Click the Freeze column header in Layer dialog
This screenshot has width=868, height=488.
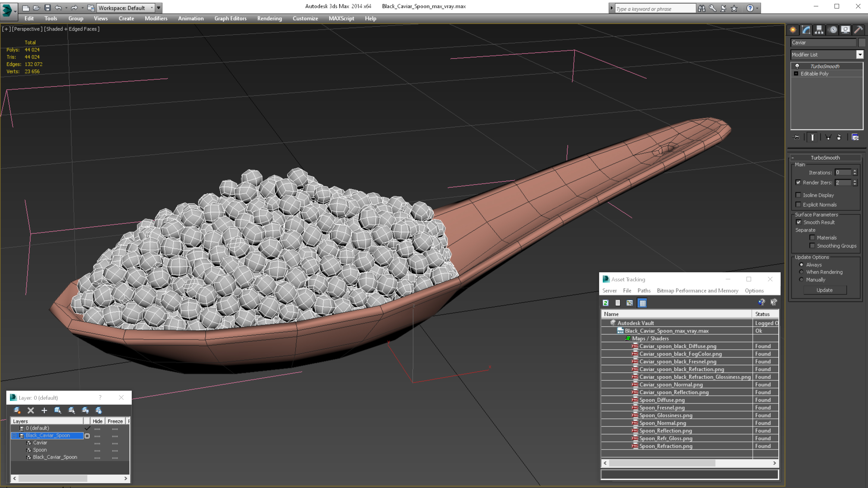tap(115, 421)
